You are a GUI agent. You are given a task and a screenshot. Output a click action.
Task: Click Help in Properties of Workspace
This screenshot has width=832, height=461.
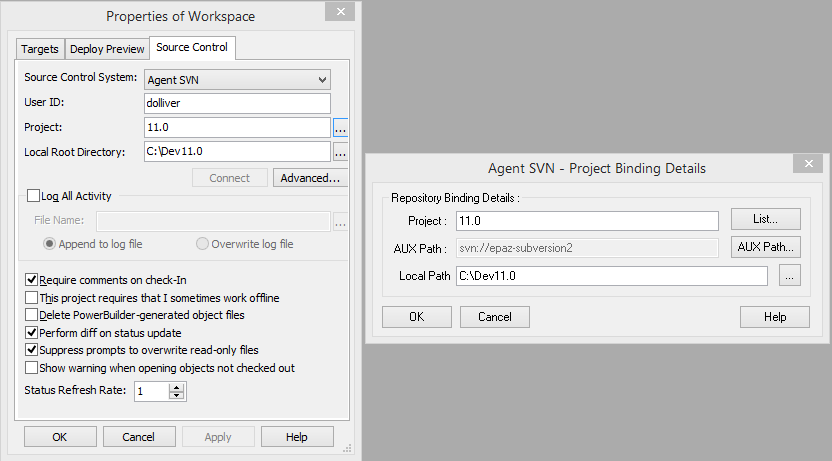point(297,437)
